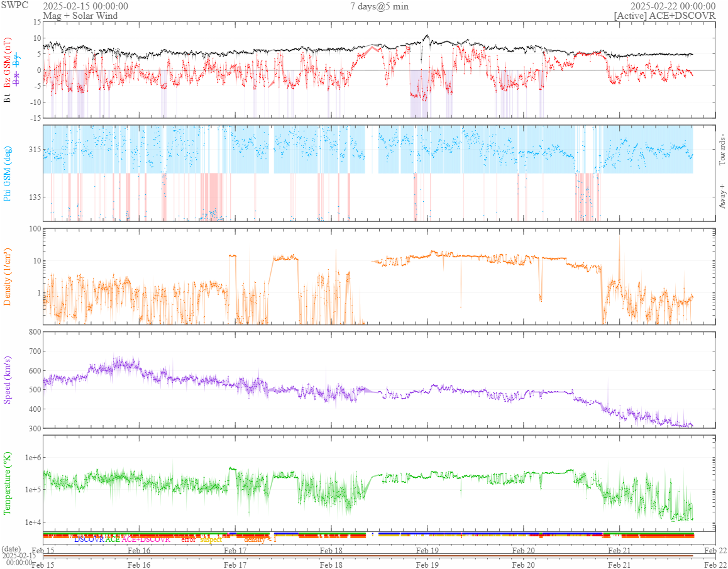728x569 pixels.
Task: Click the 15 tick on Bz axis
Action: 36,22
